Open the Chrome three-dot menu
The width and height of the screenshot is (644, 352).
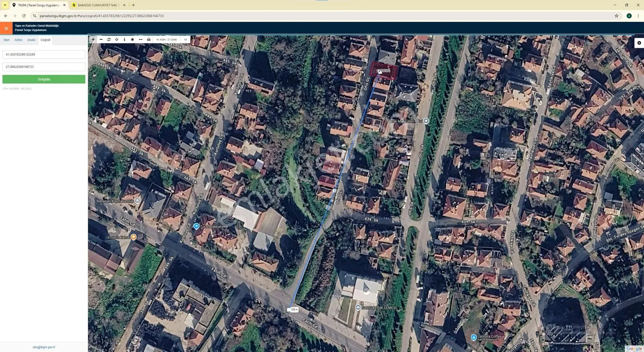click(638, 16)
